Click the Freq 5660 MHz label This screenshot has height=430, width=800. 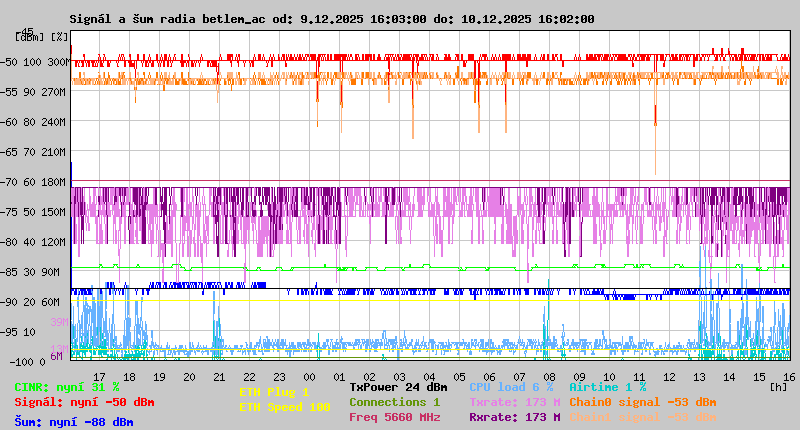pyautogui.click(x=395, y=417)
